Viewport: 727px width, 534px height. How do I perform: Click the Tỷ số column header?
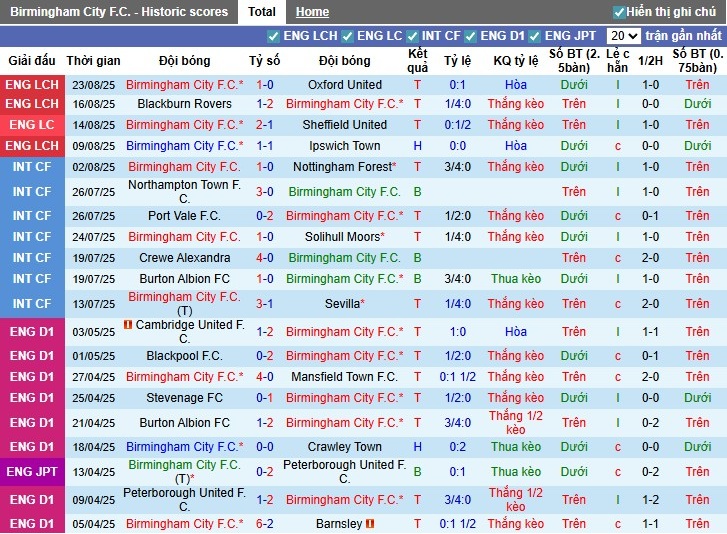click(x=265, y=61)
